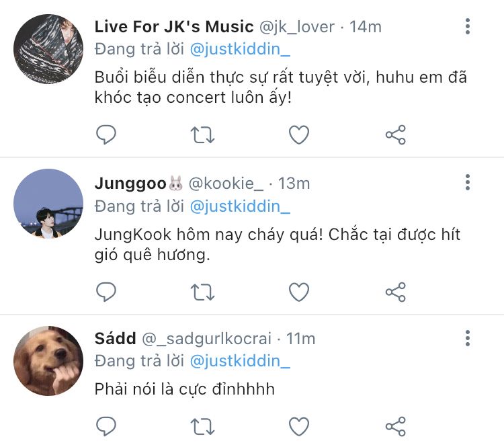The height and width of the screenshot is (445, 504).
Task: Open more options menu on Junggoo's tweet
Action: (x=468, y=182)
